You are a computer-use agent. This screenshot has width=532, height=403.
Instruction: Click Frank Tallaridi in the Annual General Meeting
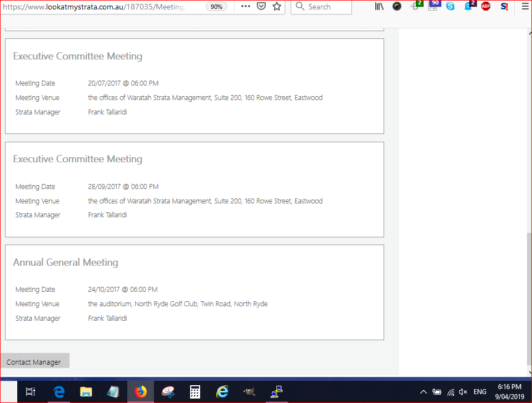coord(107,318)
